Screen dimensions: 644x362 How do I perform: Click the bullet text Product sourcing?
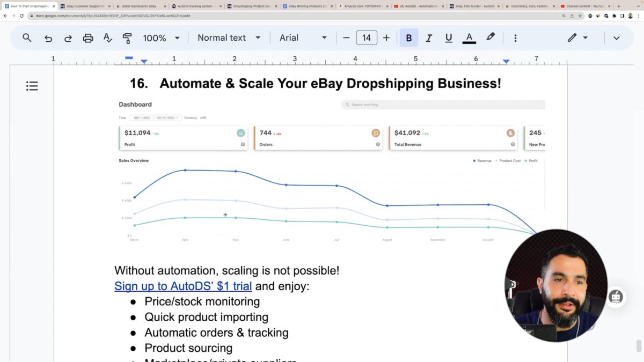pos(188,348)
